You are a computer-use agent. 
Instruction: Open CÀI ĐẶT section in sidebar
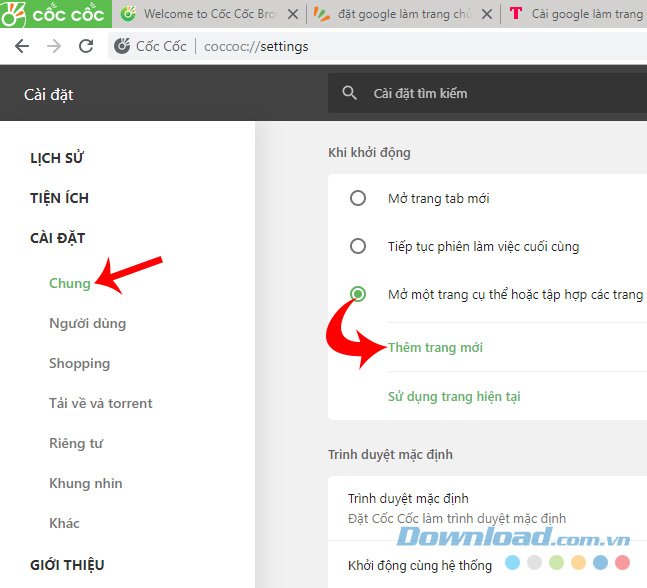[58, 238]
